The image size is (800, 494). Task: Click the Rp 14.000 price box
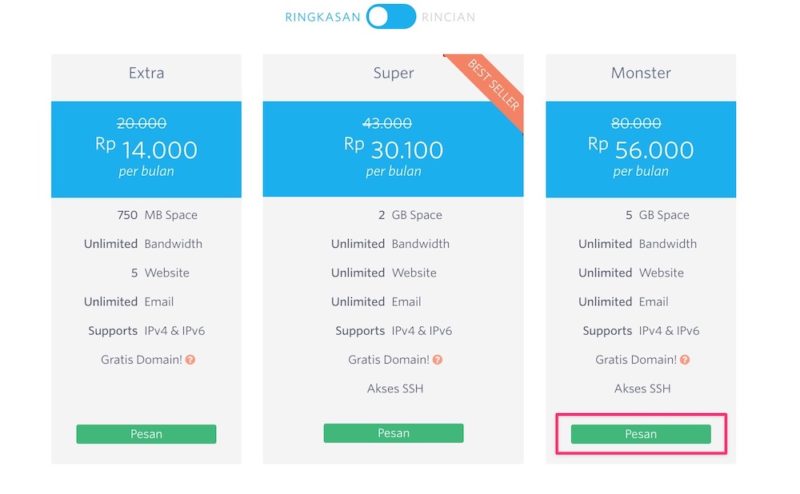point(146,149)
